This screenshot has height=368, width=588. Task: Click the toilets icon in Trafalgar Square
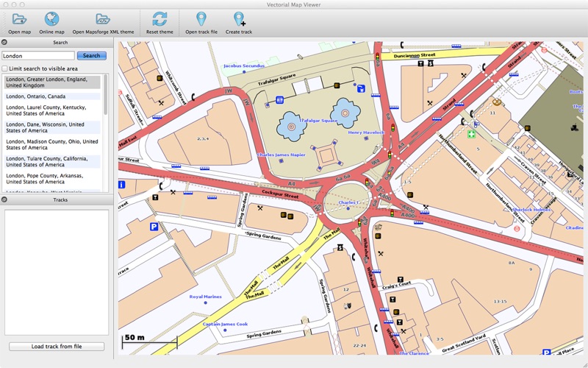pyautogui.click(x=280, y=100)
